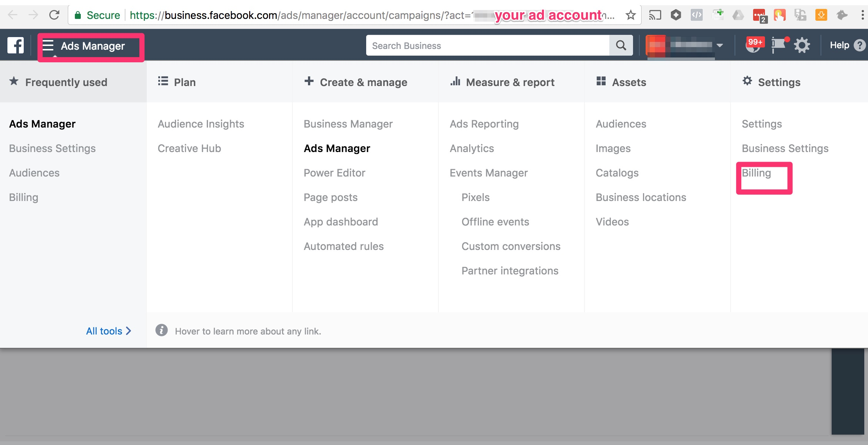Image resolution: width=868 pixels, height=445 pixels.
Task: Click the hexagon extension icon
Action: click(x=676, y=15)
